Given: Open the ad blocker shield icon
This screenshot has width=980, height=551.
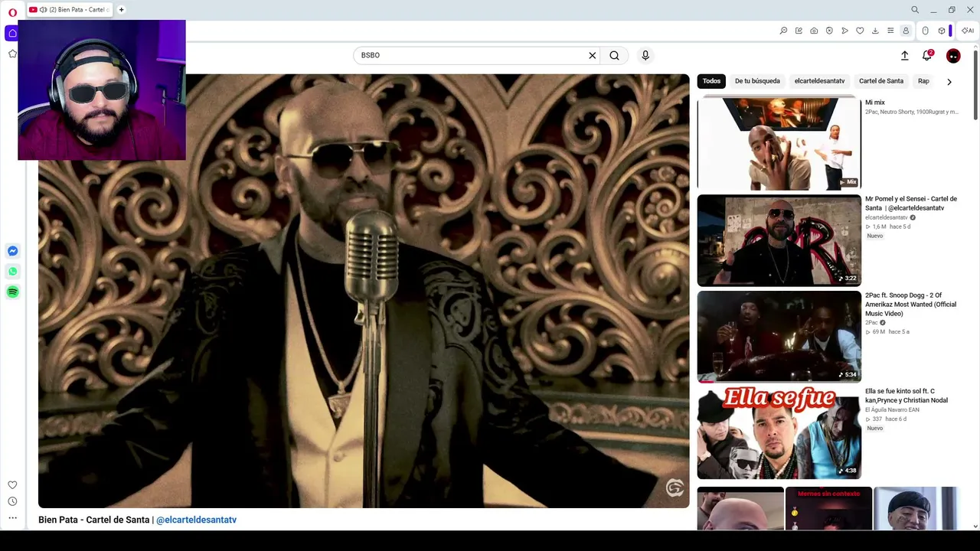Looking at the screenshot, I should coord(829,31).
